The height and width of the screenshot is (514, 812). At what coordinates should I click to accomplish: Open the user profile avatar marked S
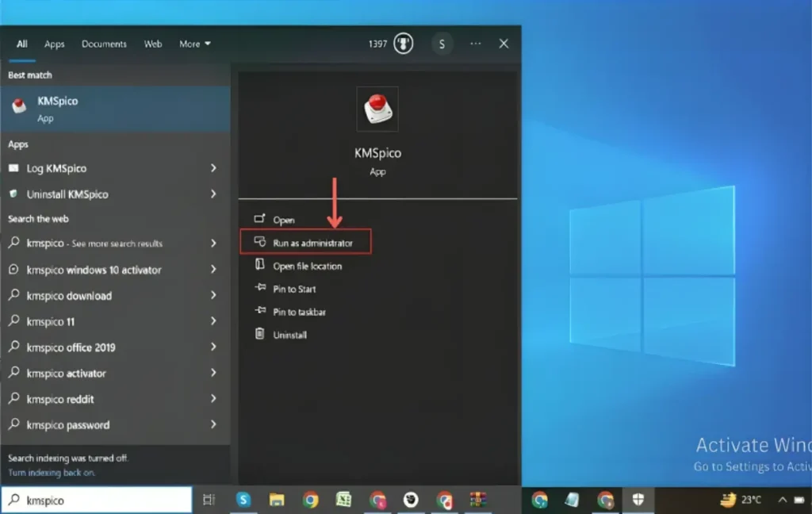coord(442,44)
